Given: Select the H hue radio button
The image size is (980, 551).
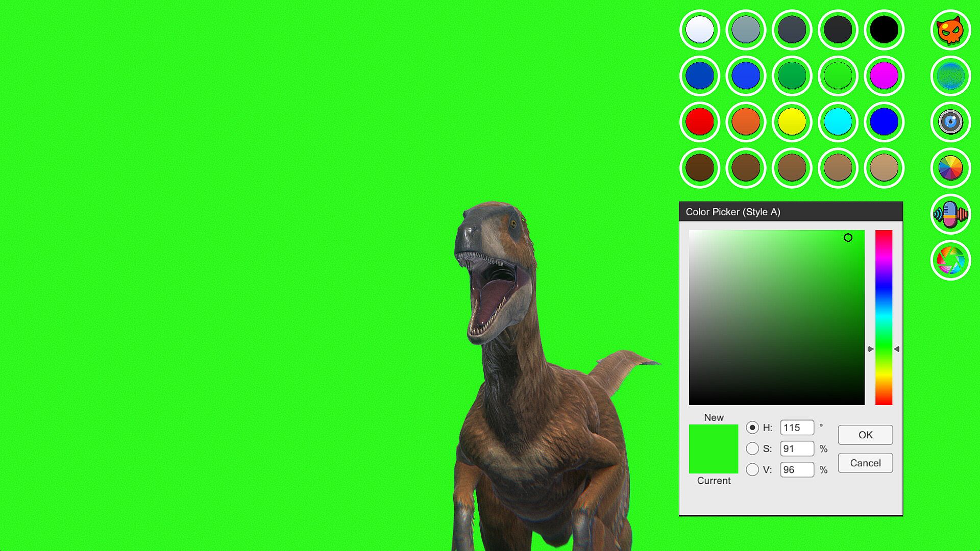Looking at the screenshot, I should [752, 428].
